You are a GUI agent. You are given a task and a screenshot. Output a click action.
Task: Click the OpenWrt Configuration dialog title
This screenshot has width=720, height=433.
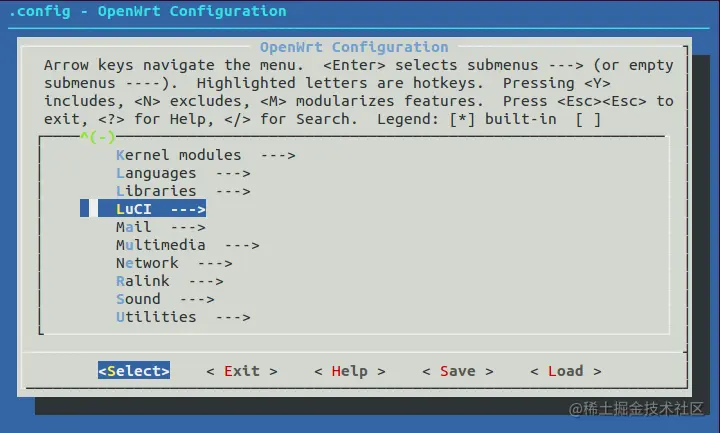pos(354,47)
